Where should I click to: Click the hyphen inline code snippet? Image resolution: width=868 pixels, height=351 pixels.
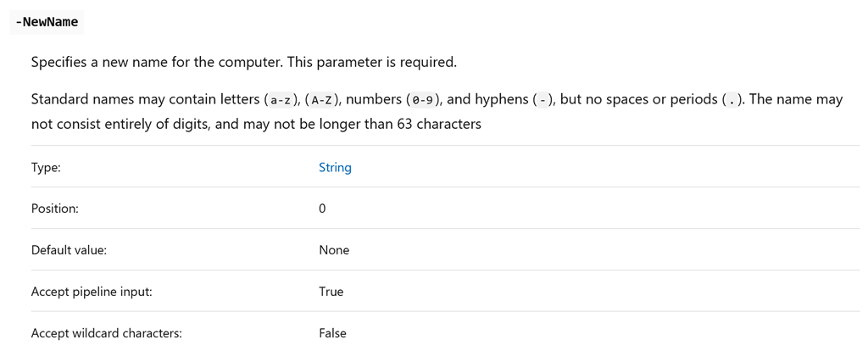[542, 100]
